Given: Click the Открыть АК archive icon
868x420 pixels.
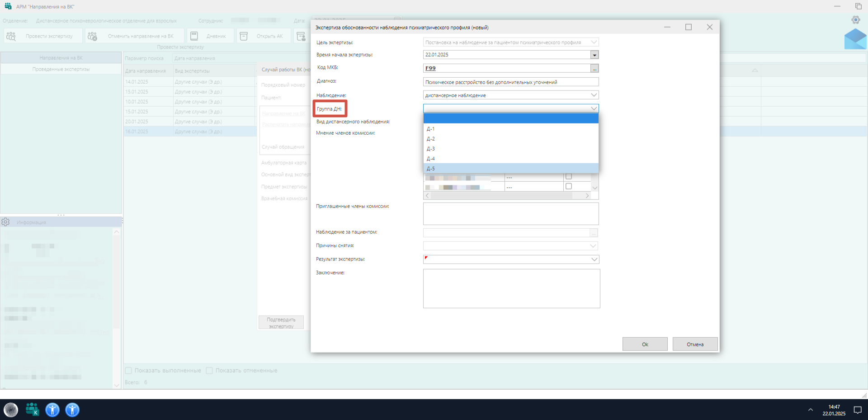Looking at the screenshot, I should click(244, 36).
